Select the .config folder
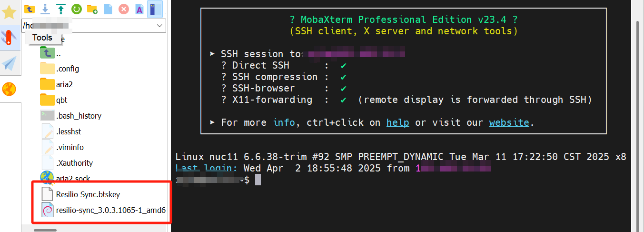The height and width of the screenshot is (232, 644). [67, 69]
